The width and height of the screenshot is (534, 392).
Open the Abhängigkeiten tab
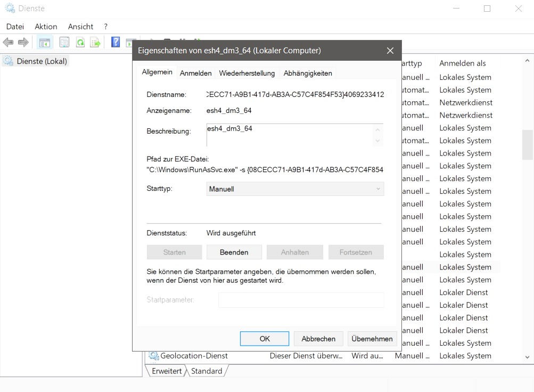click(308, 73)
